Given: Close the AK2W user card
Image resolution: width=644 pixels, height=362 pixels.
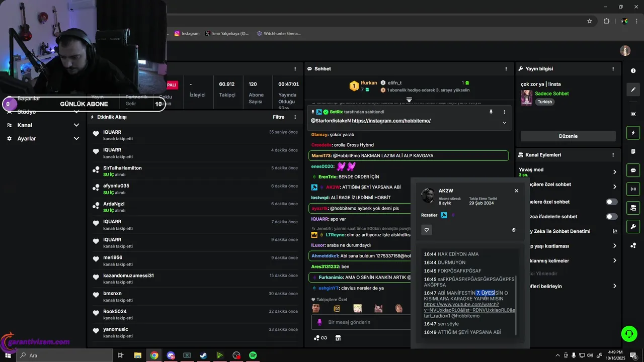Looking at the screenshot, I should (x=516, y=191).
